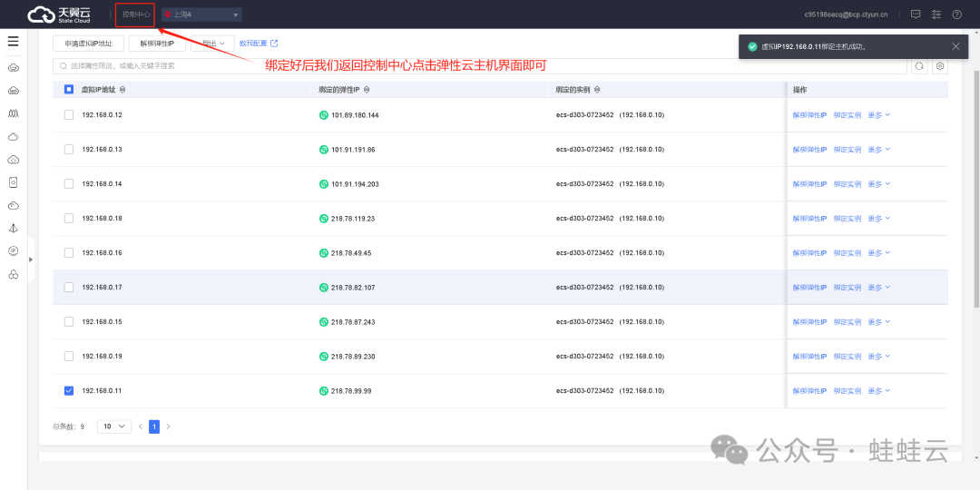Check the box for 192.168.0.19

point(69,357)
